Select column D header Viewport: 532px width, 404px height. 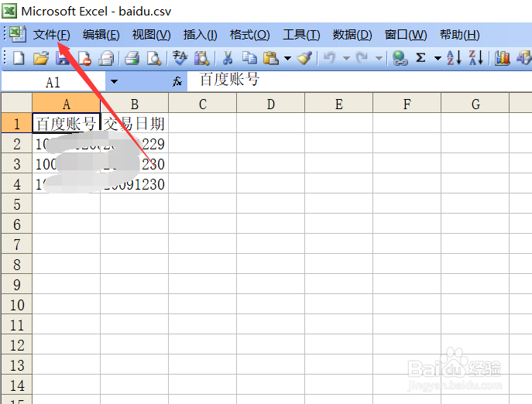(271, 104)
